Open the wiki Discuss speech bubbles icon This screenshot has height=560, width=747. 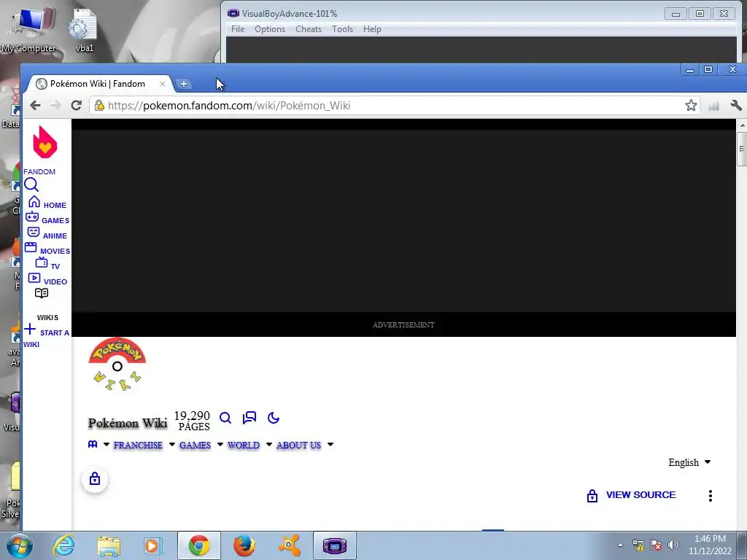249,418
